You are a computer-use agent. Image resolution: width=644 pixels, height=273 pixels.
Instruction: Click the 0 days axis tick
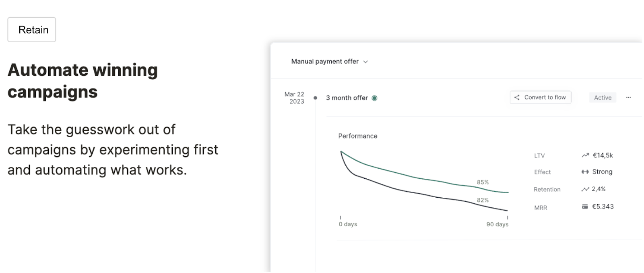coord(341,218)
